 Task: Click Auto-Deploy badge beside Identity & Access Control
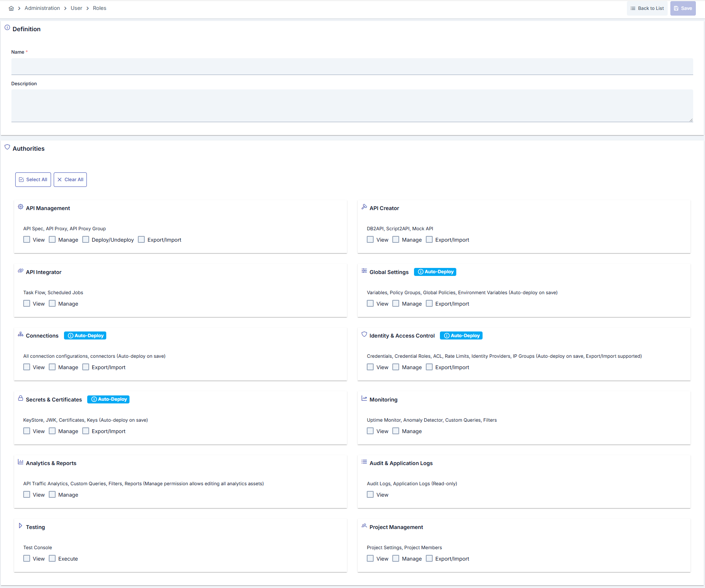461,336
